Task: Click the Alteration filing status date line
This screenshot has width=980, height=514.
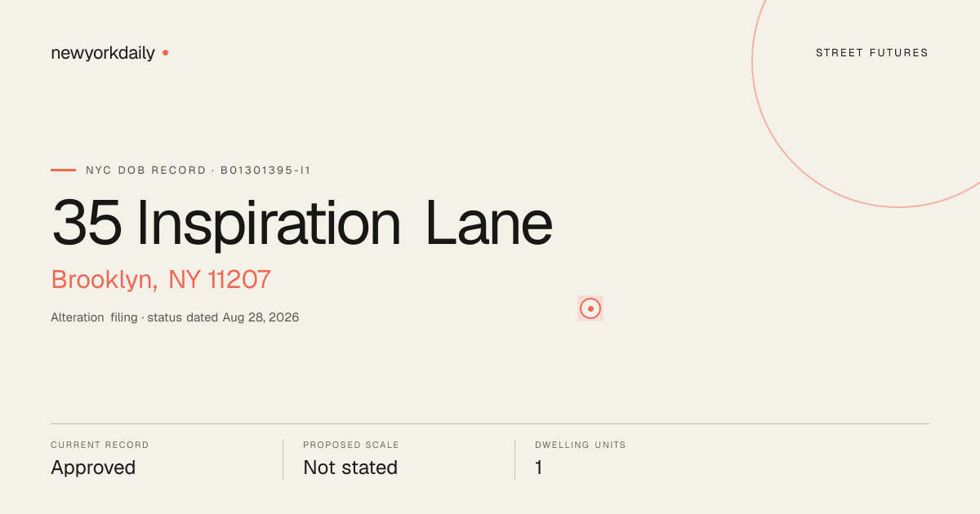Action: [175, 317]
